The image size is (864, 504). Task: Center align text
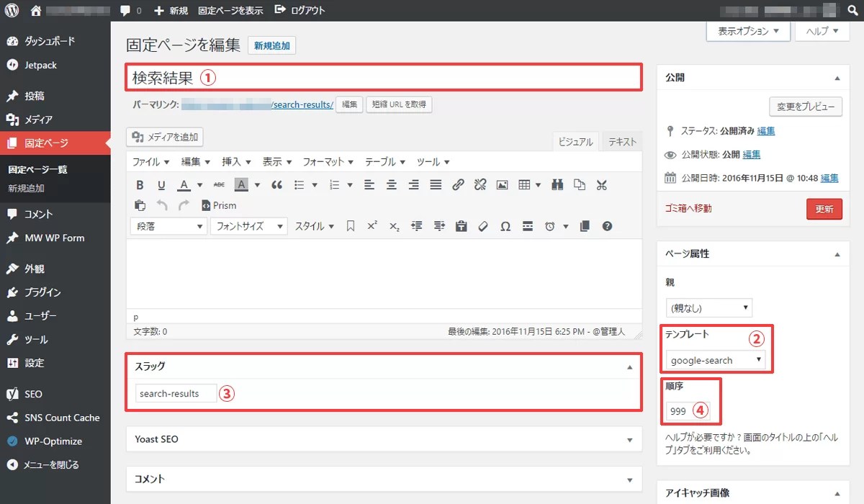(392, 185)
